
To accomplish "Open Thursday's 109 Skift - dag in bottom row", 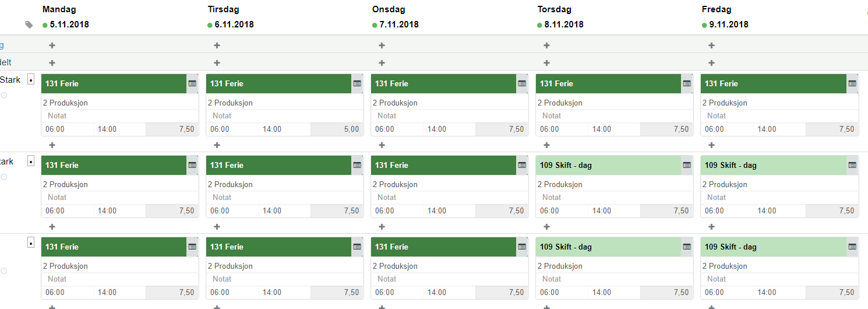I will tap(566, 247).
